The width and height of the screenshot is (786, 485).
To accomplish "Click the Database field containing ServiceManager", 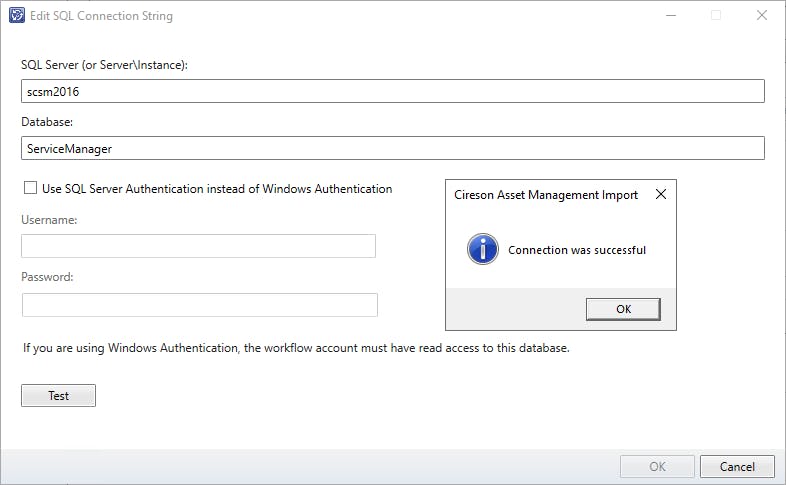I will (392, 148).
